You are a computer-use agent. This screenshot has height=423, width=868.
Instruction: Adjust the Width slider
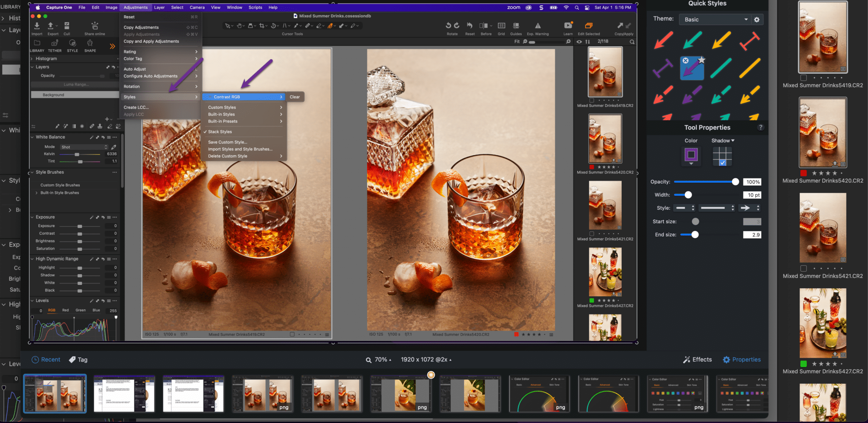[706, 195]
